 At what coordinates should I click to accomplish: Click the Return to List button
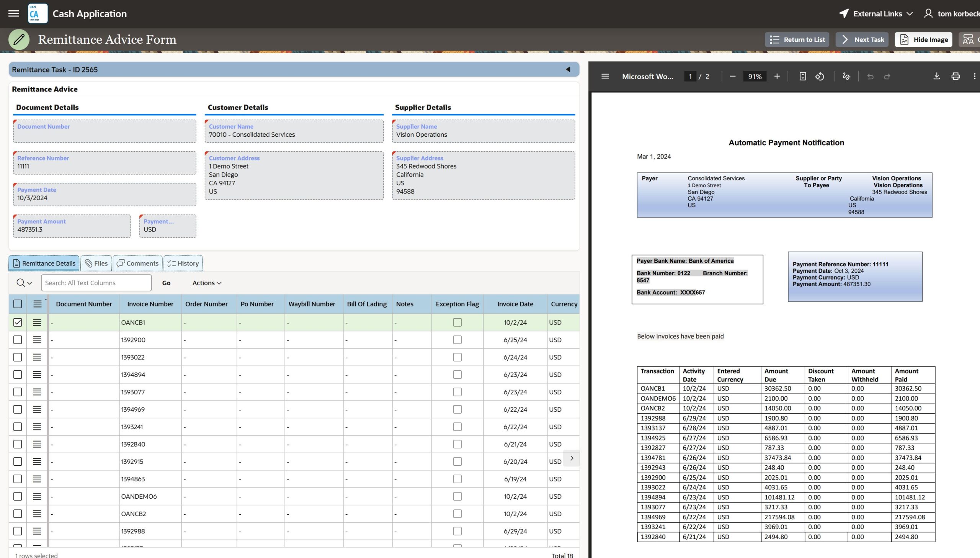797,39
